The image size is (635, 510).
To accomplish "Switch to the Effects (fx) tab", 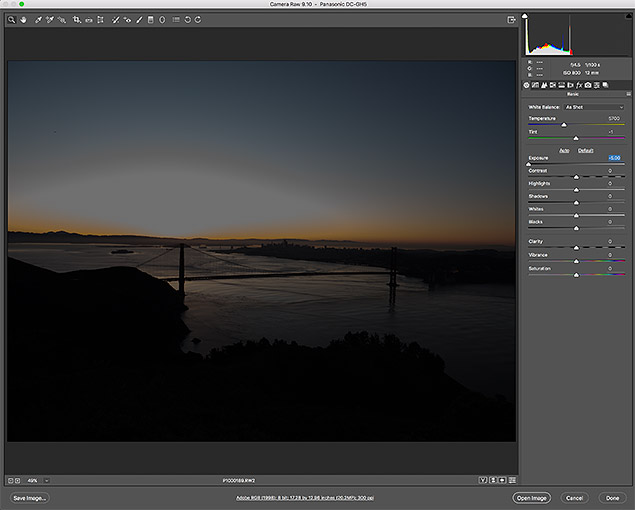I will tap(579, 85).
